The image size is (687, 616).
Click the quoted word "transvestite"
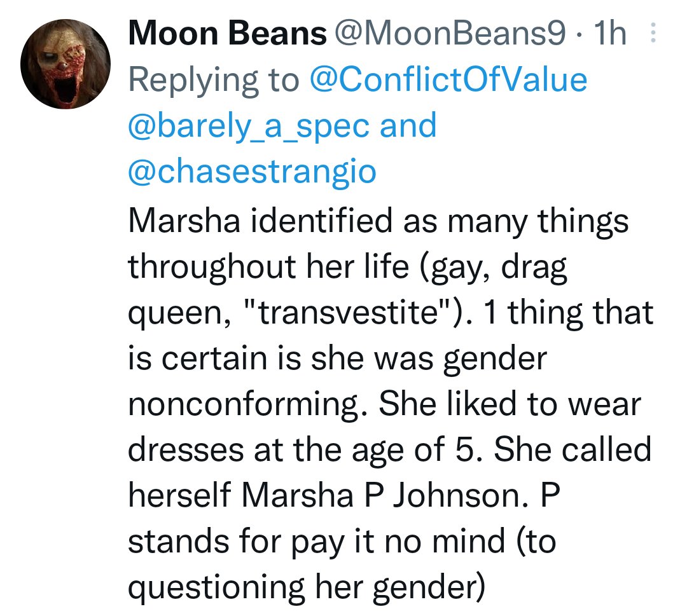tap(350, 313)
